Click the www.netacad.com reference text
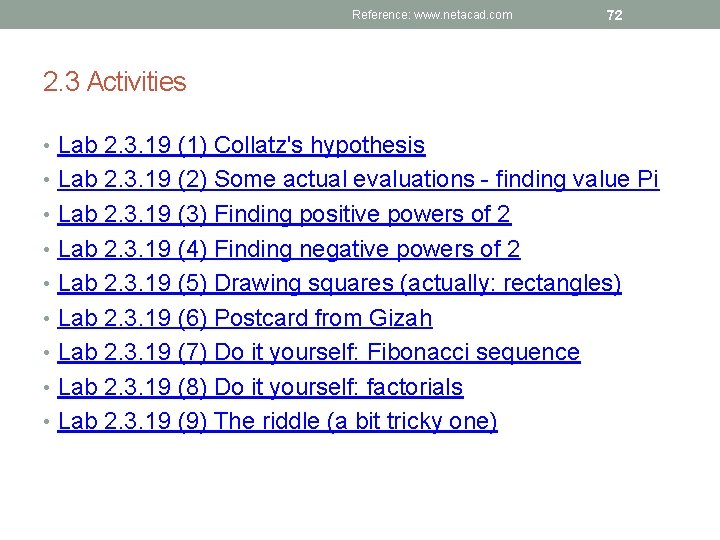Viewport: 720px width, 540px height. (432, 15)
